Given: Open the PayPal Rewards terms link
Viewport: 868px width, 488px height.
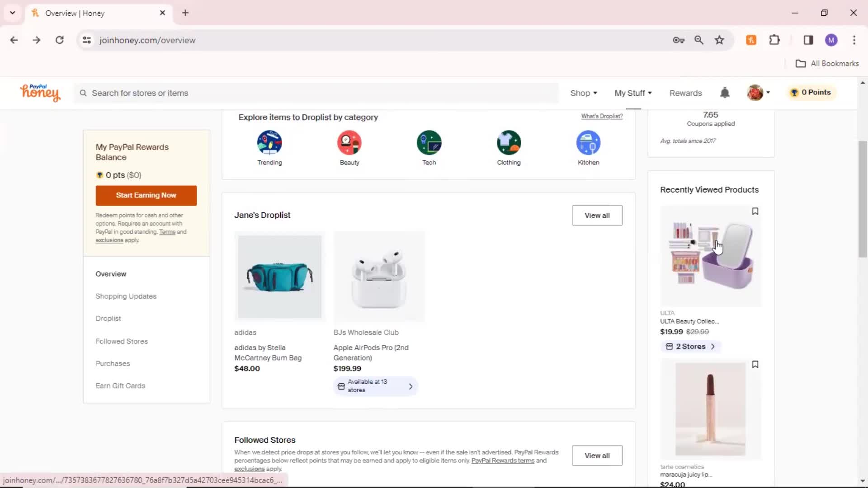Looking at the screenshot, I should point(503,460).
